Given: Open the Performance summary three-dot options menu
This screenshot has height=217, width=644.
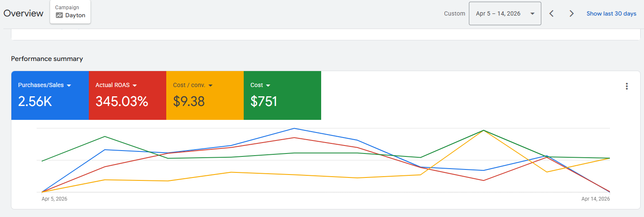Looking at the screenshot, I should [627, 86].
